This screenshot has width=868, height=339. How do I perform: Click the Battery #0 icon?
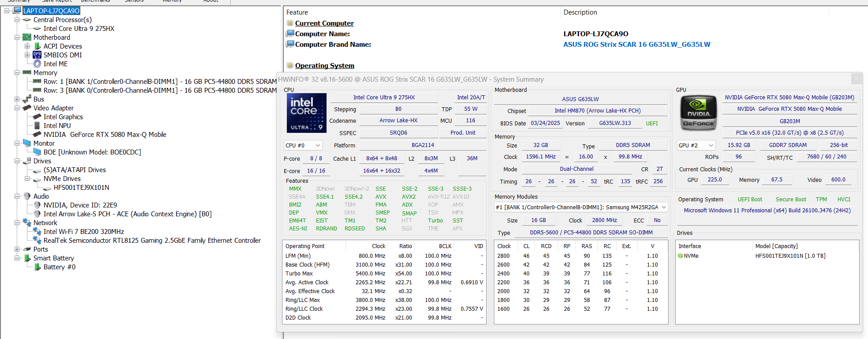[x=38, y=267]
